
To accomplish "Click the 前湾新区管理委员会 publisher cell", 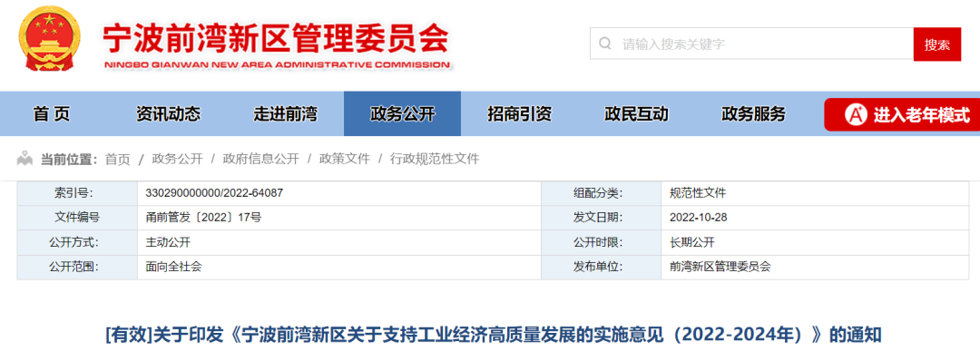I will point(720,267).
